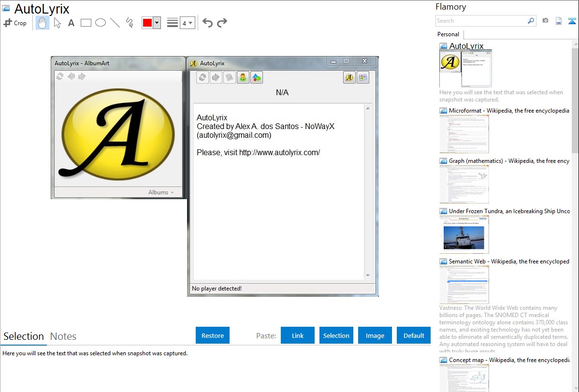This screenshot has width=579, height=392.
Task: Click the Paste Image button
Action: tap(375, 335)
